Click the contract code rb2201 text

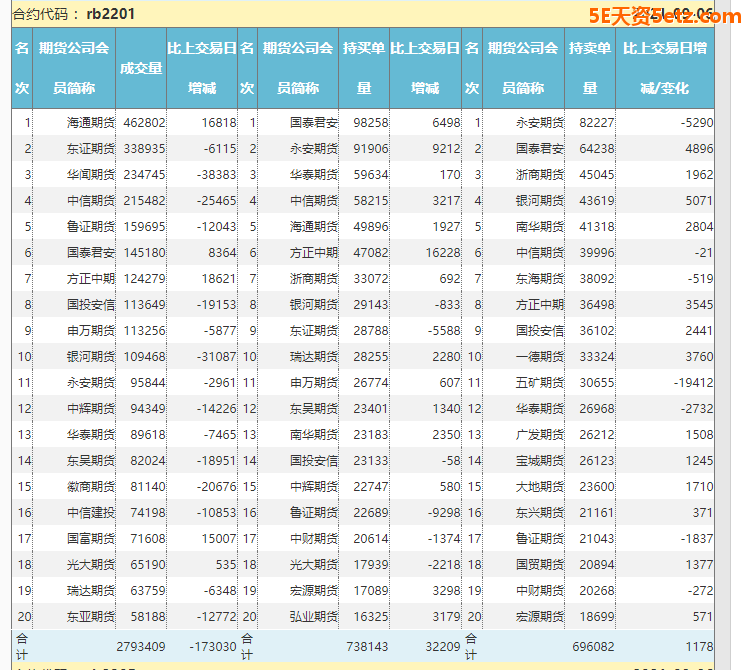(110, 14)
